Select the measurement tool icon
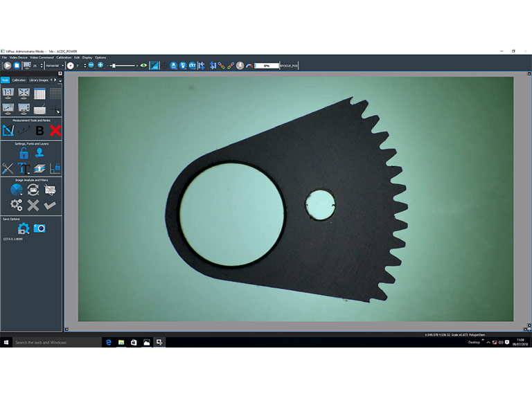 8,130
